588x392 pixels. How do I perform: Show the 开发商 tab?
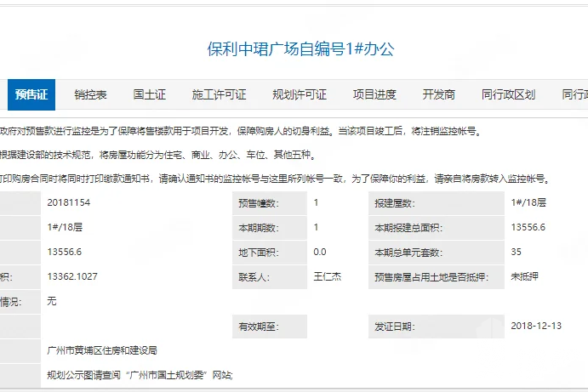439,94
